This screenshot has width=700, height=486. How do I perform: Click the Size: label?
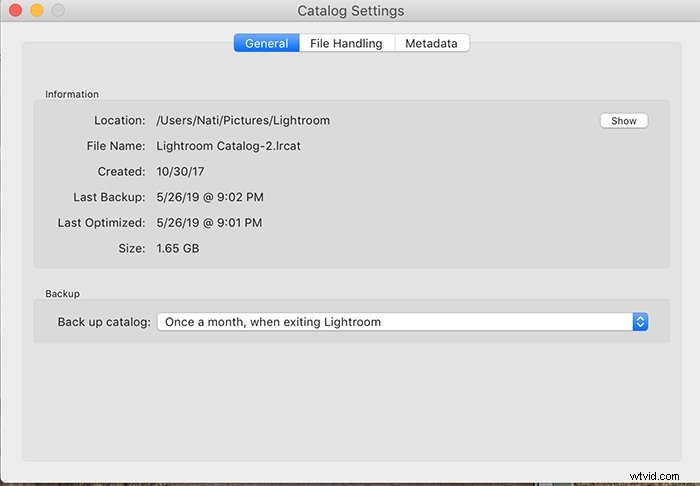(x=132, y=248)
